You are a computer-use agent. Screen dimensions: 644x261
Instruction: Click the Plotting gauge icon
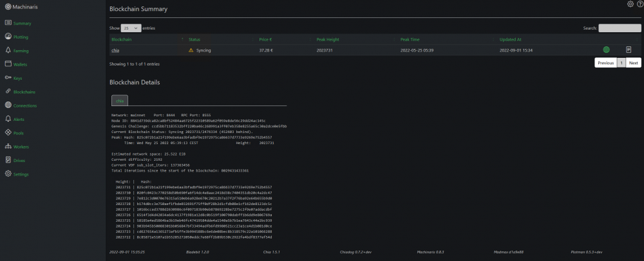8,37
